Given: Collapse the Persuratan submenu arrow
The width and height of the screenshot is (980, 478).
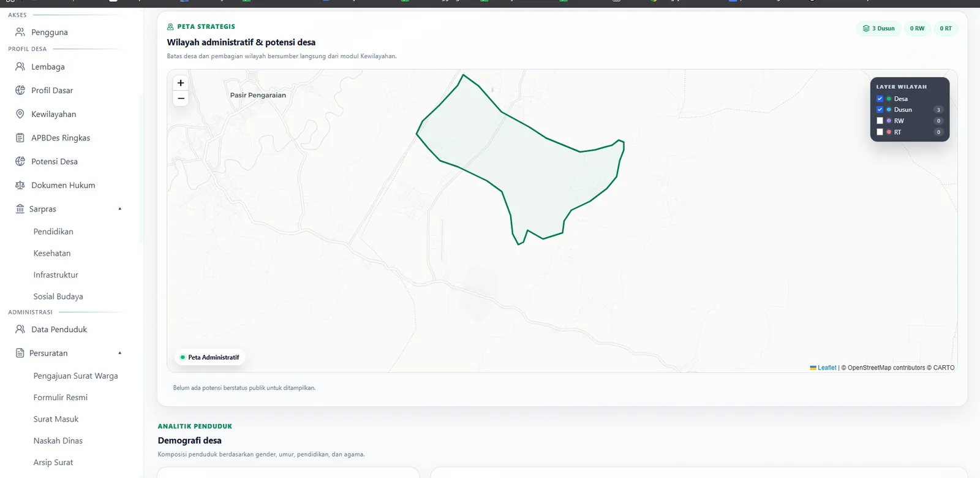Looking at the screenshot, I should tap(120, 353).
